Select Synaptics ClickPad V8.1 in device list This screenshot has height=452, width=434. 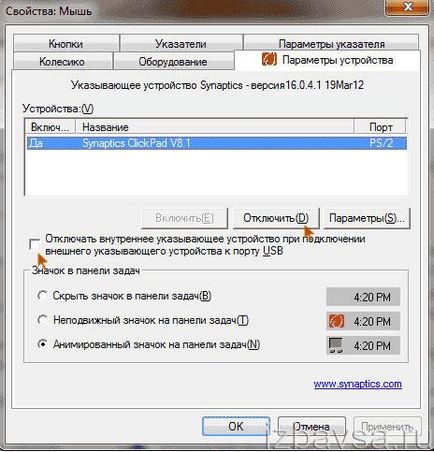[x=217, y=143]
